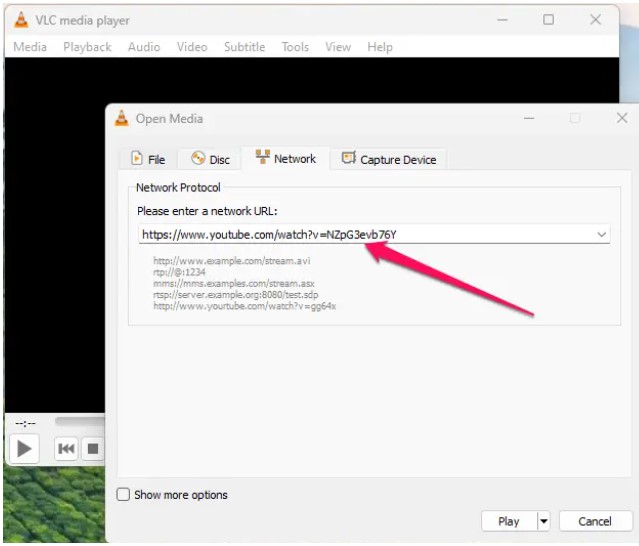Screen dimensions: 639x546
Task: Switch to the Disc tab
Action: tap(210, 159)
